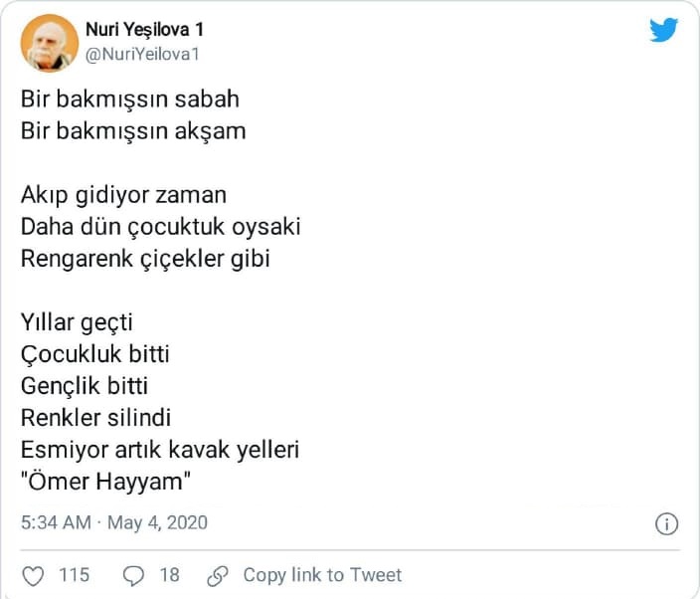Like the tweet with the heart icon

click(x=34, y=575)
